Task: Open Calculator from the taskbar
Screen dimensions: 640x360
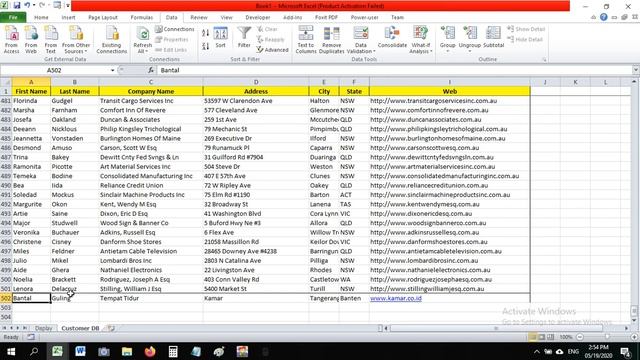Action: 173,351
